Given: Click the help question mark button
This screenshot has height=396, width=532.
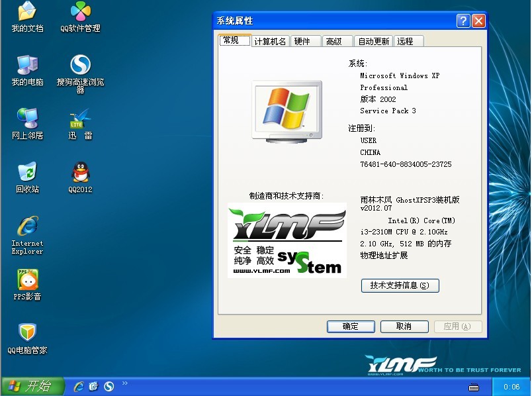Looking at the screenshot, I should pyautogui.click(x=463, y=21).
